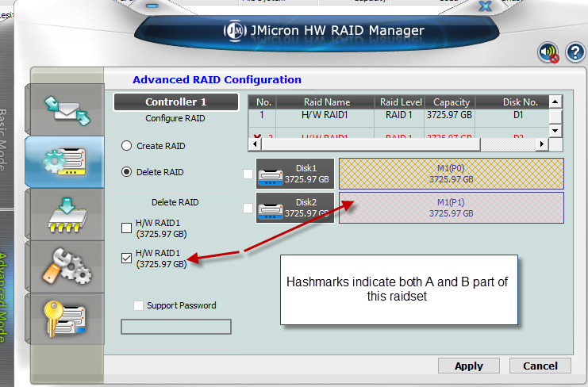This screenshot has width=588, height=387.
Task: Tick the checkbox beside Disk2
Action: click(248, 208)
